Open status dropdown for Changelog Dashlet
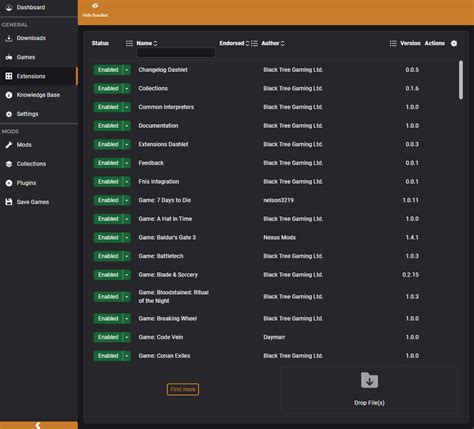 click(127, 70)
